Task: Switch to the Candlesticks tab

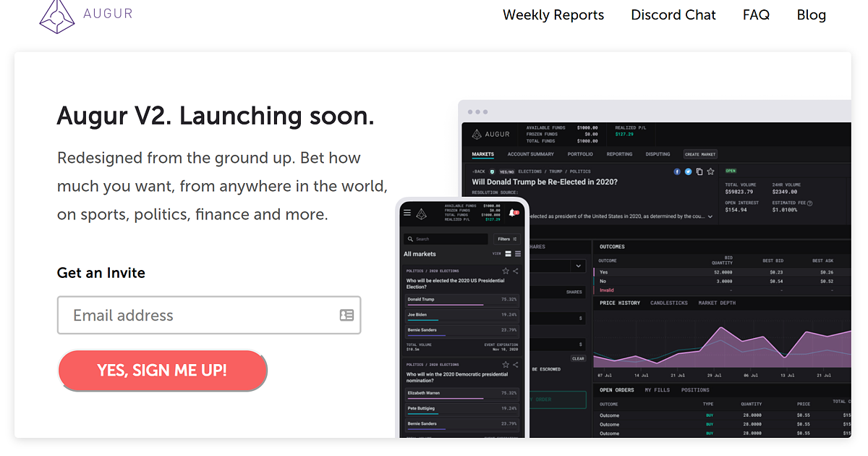Action: (x=669, y=303)
